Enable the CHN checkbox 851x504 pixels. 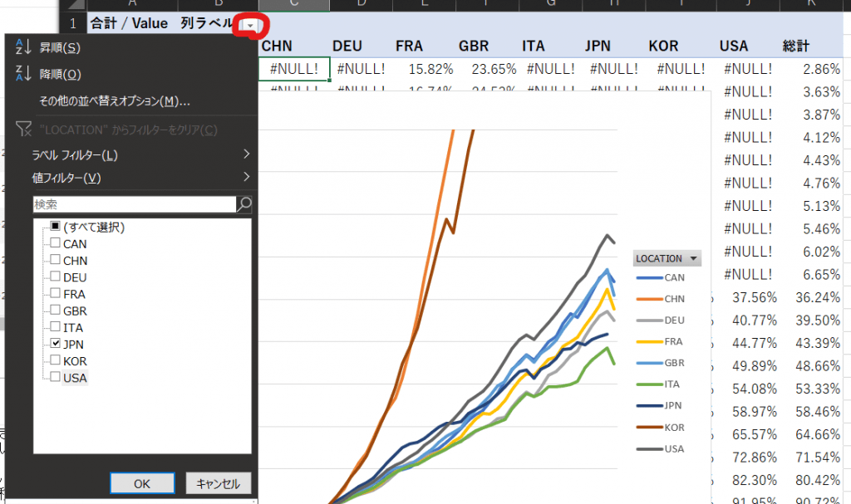pyautogui.click(x=55, y=261)
